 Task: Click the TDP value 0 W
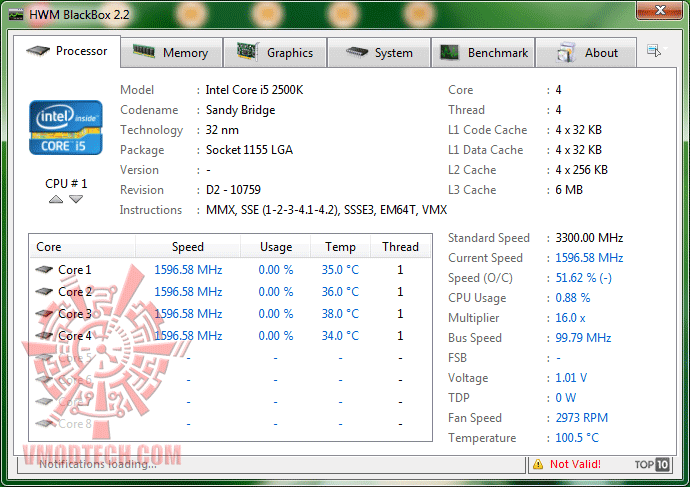pyautogui.click(x=565, y=398)
